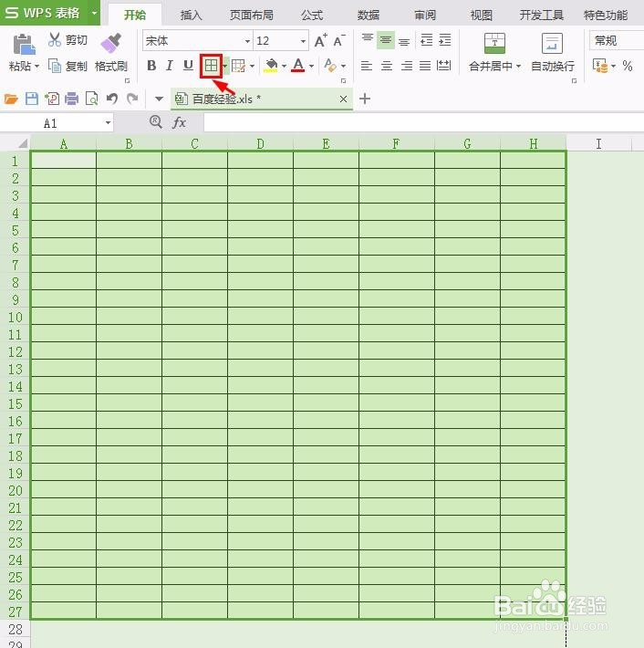Apply percent style format
644x648 pixels.
point(628,66)
